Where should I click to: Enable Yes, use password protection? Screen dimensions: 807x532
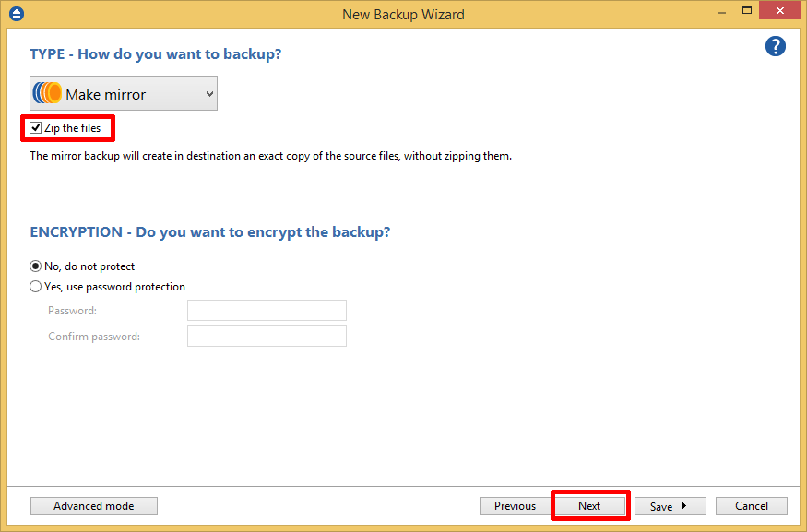point(34,286)
